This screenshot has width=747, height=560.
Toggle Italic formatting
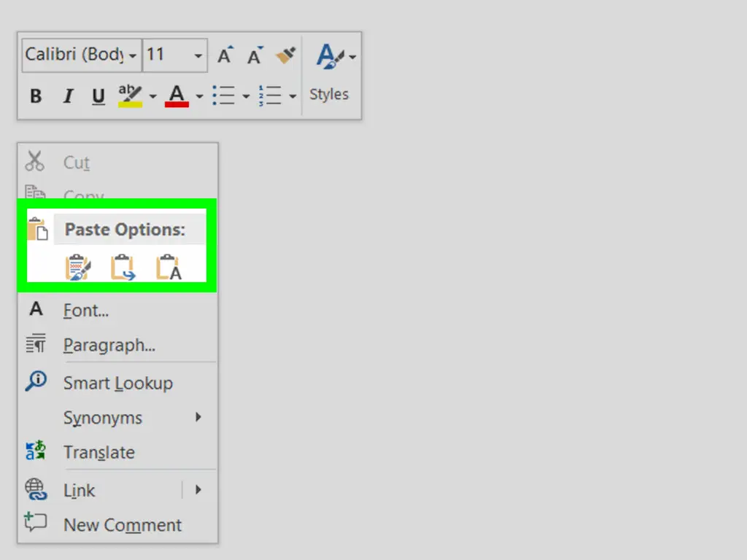click(68, 96)
